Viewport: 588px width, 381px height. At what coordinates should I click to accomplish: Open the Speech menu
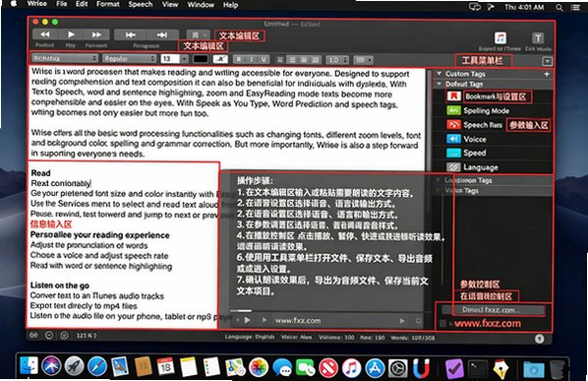[141, 5]
